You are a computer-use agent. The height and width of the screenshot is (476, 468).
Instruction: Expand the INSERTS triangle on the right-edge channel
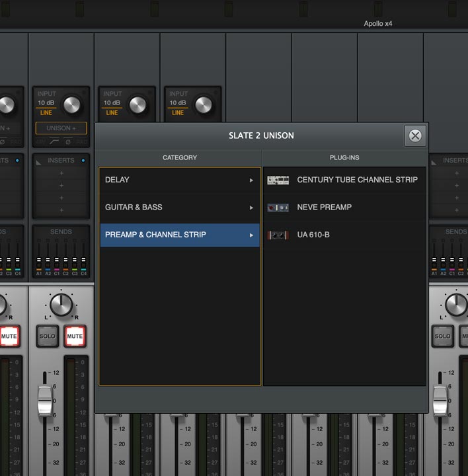434,163
